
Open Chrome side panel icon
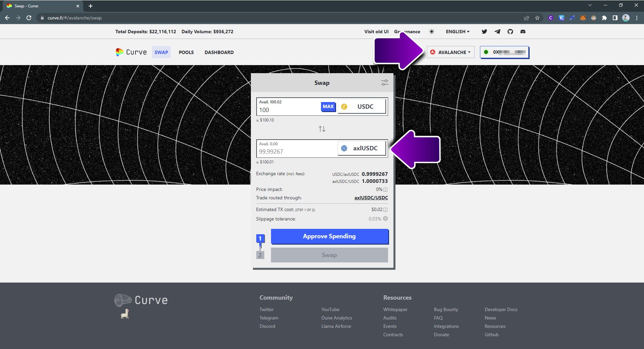click(x=615, y=18)
